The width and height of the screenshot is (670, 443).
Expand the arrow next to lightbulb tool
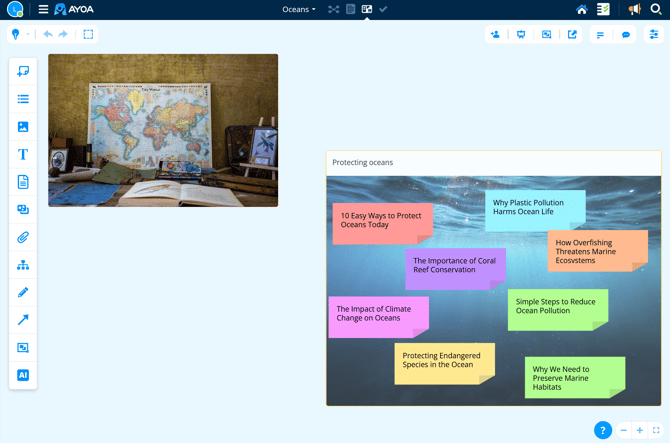tap(28, 34)
